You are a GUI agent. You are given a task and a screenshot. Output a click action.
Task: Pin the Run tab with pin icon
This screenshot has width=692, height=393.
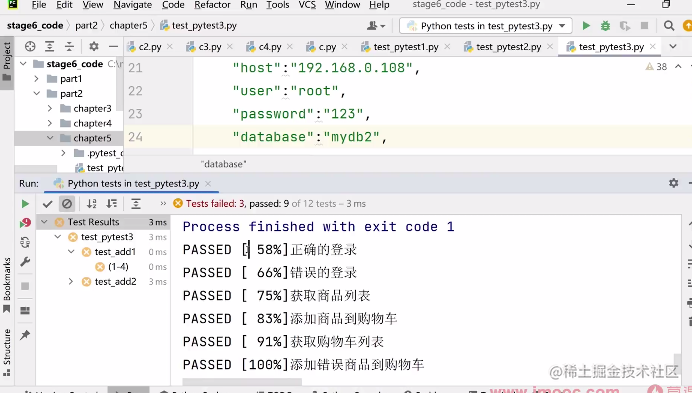pyautogui.click(x=25, y=335)
